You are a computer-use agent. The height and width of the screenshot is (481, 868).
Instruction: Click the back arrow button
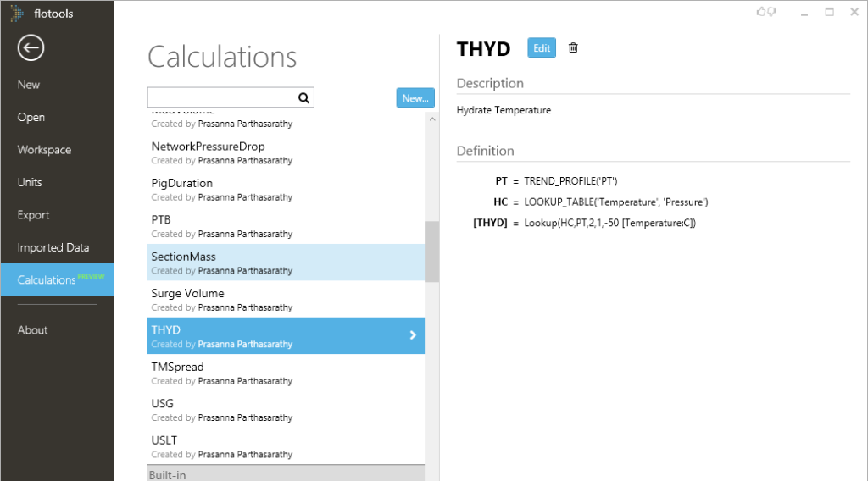click(31, 48)
